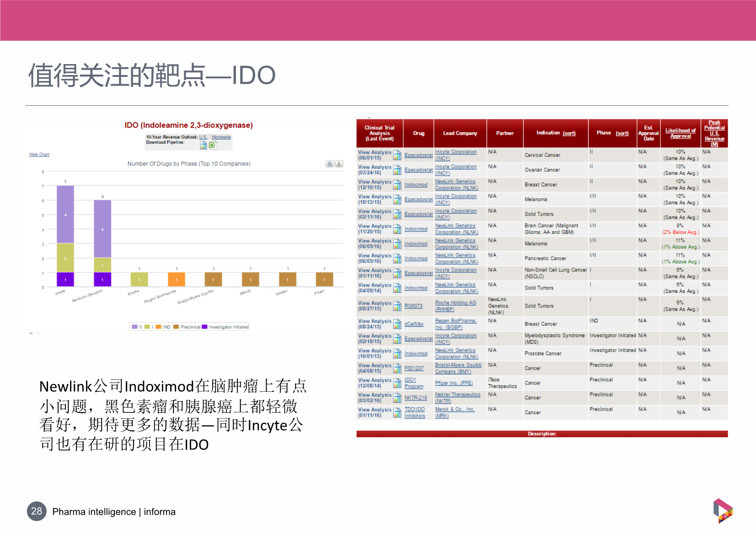This screenshot has height=535, width=756.
Task: Click the slide title ending in IDO
Action: pos(152,76)
